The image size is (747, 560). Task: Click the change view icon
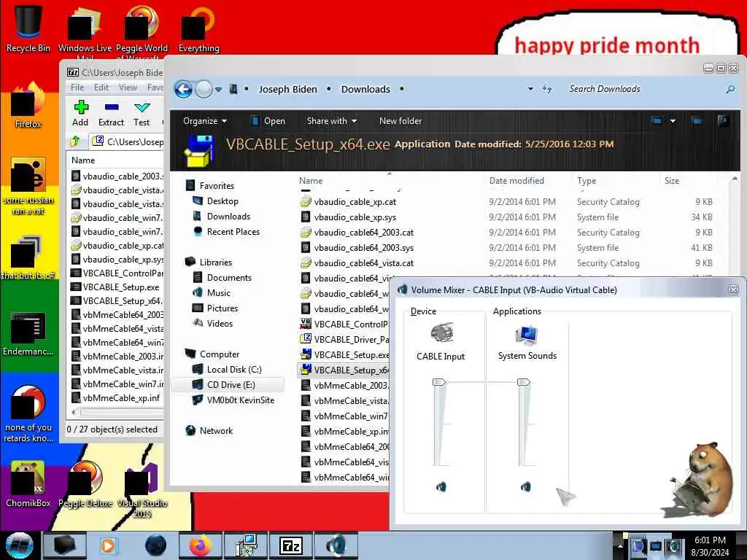click(657, 121)
